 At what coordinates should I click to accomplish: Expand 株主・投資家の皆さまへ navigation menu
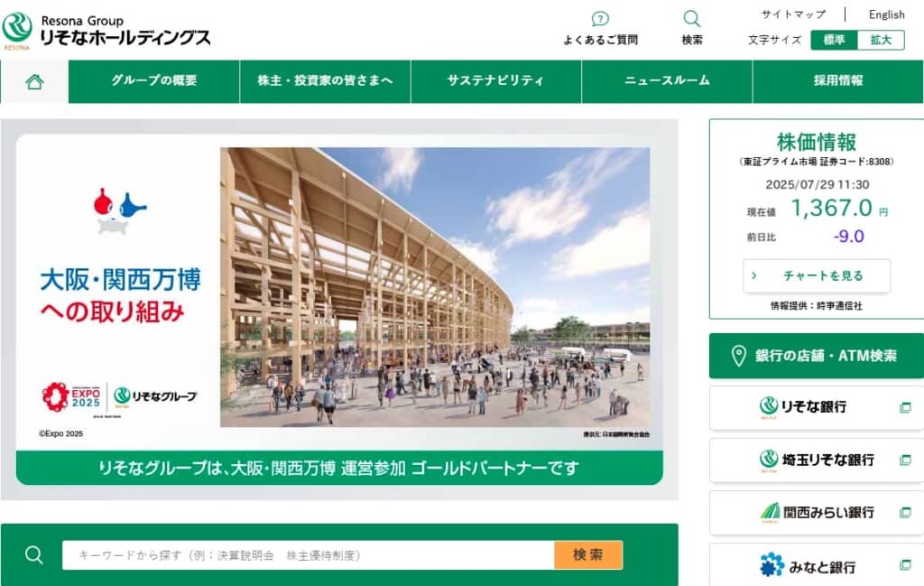325,81
